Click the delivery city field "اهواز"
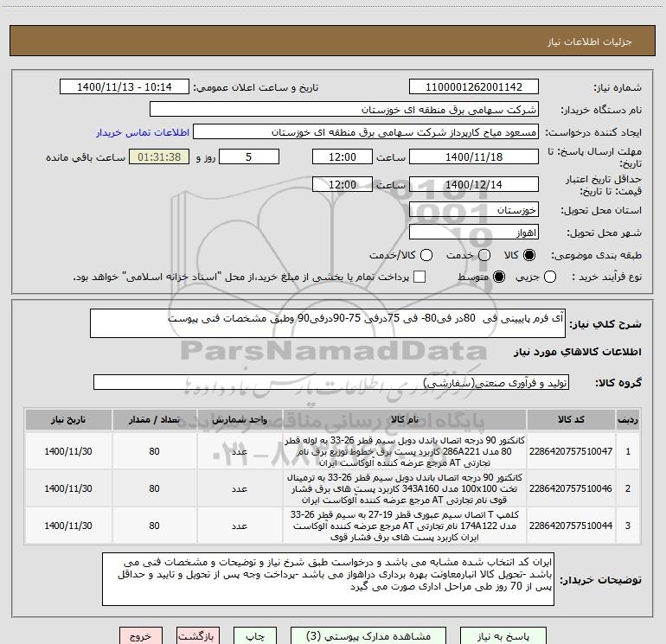666x644 pixels. 473,233
